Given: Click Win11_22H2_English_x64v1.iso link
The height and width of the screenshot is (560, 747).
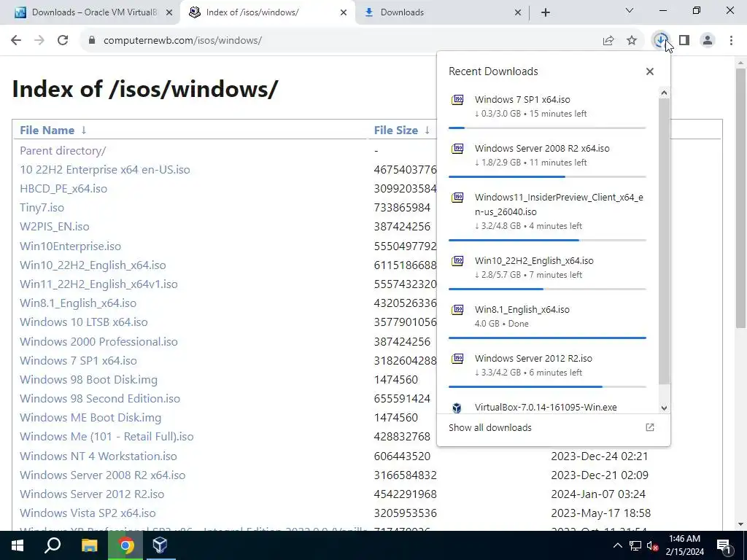Looking at the screenshot, I should point(98,284).
